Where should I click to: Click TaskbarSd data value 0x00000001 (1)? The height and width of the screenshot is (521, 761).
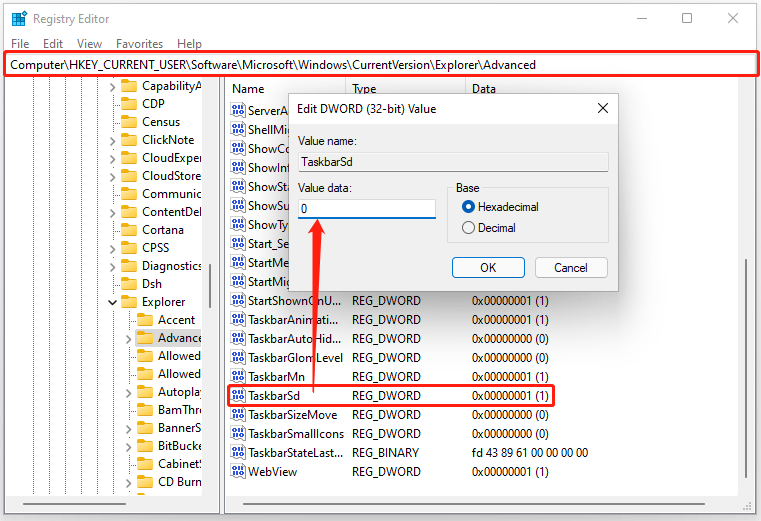tap(510, 396)
